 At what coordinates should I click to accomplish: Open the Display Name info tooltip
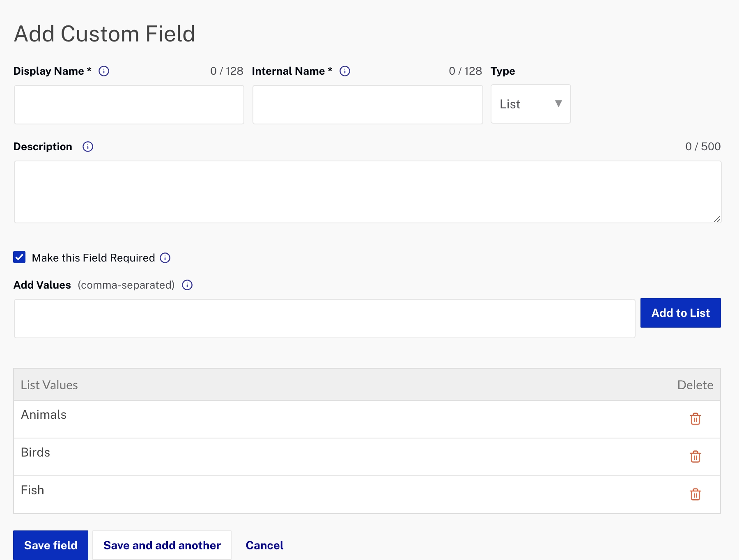point(104,71)
